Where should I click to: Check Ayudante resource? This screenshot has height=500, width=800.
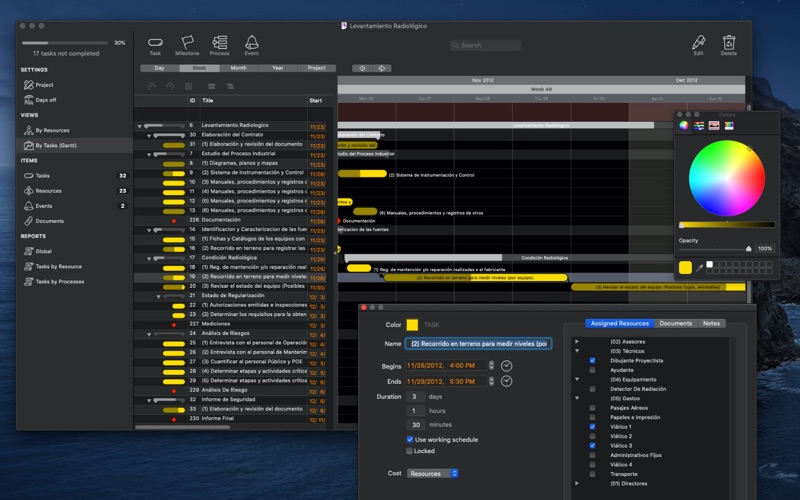point(592,370)
